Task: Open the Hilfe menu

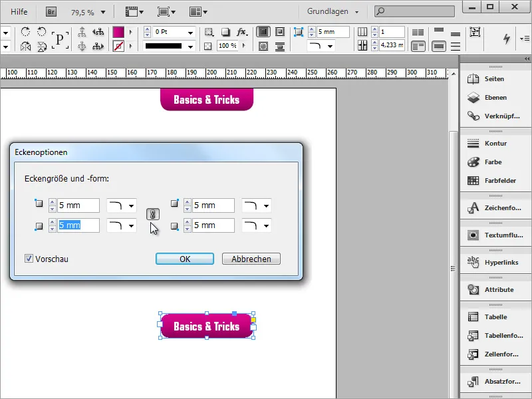Action: coord(19,11)
